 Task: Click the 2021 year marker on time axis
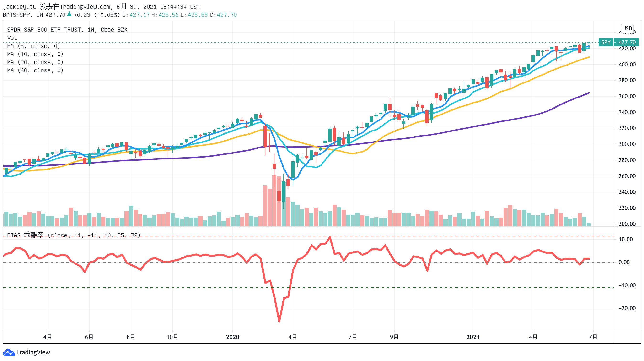[x=473, y=337]
